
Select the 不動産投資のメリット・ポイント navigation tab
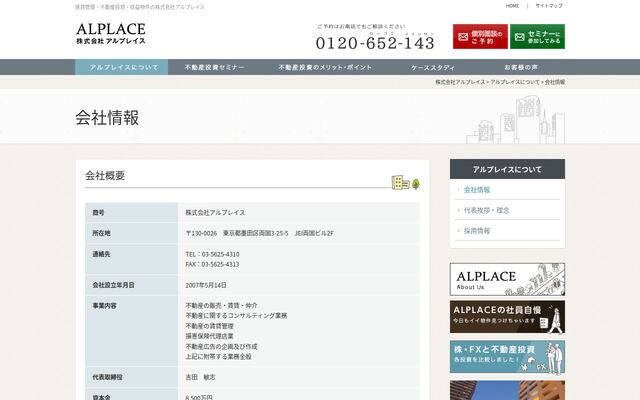[x=325, y=67]
